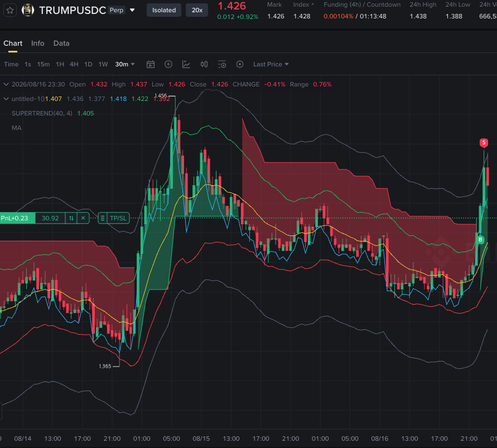Select the MA indicator label
Viewport: 497px width, 448px height.
click(17, 128)
